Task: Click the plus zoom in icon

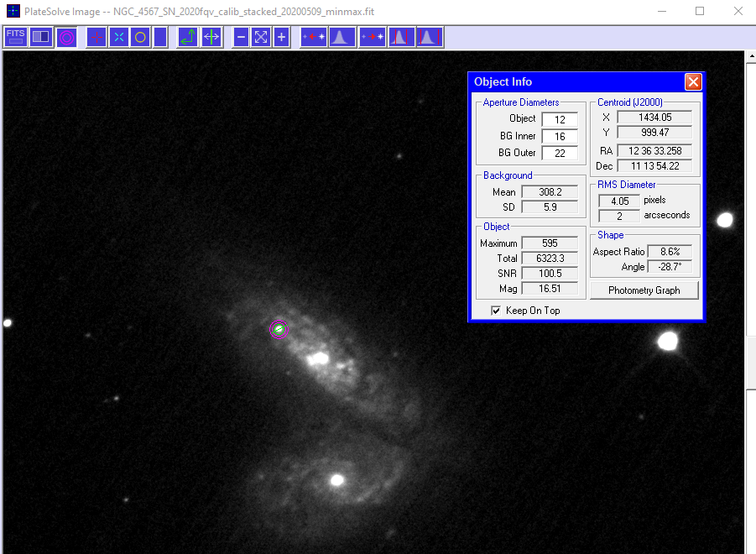Action: [x=281, y=37]
